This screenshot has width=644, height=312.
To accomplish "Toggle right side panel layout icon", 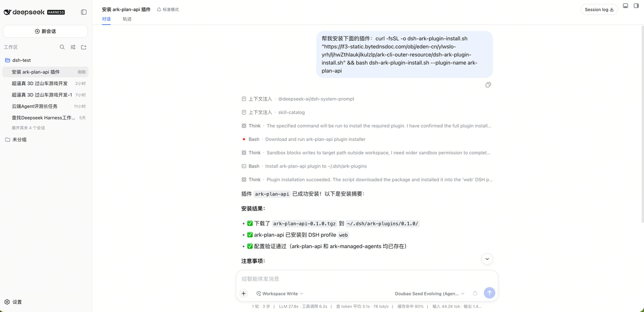I will 636,6.
